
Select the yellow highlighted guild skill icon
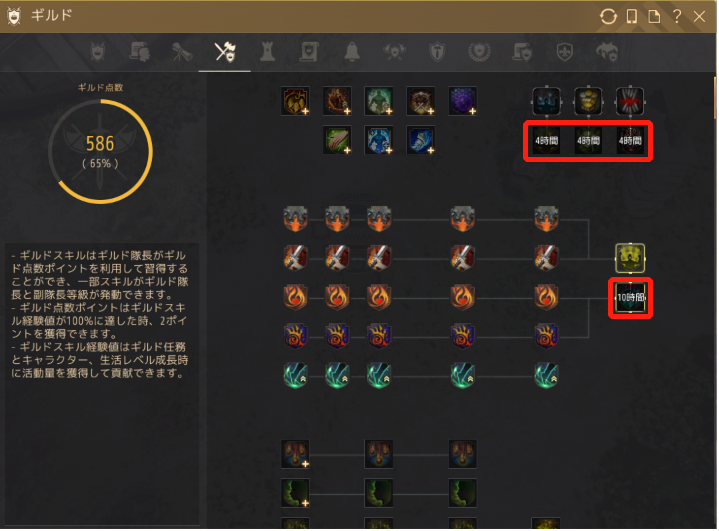pyautogui.click(x=630, y=258)
